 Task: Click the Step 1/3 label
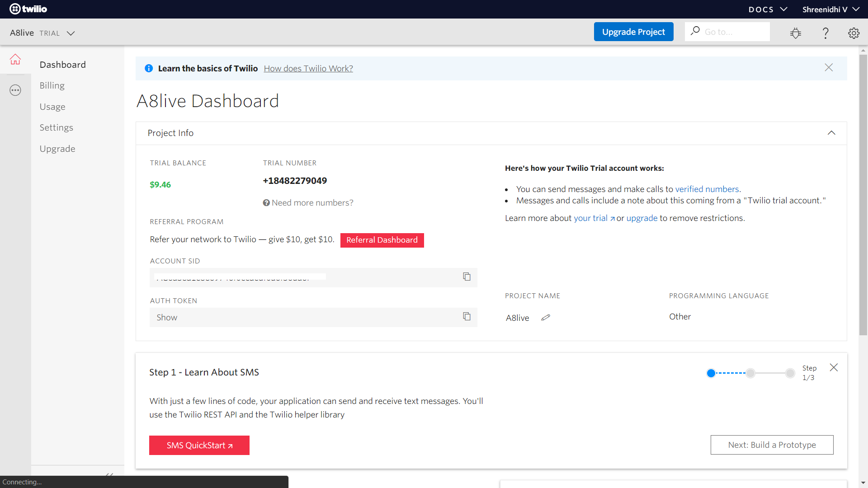[x=809, y=373]
